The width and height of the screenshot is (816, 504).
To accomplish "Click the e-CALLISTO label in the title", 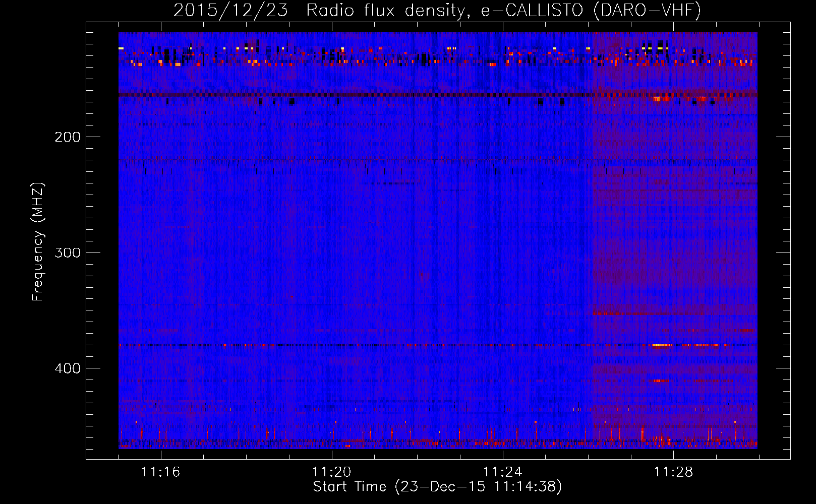I will click(x=532, y=10).
